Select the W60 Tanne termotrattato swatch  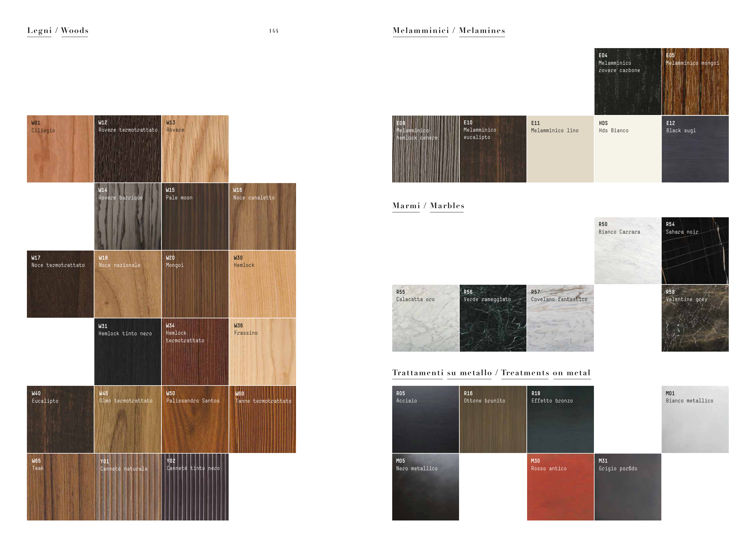tap(262, 419)
